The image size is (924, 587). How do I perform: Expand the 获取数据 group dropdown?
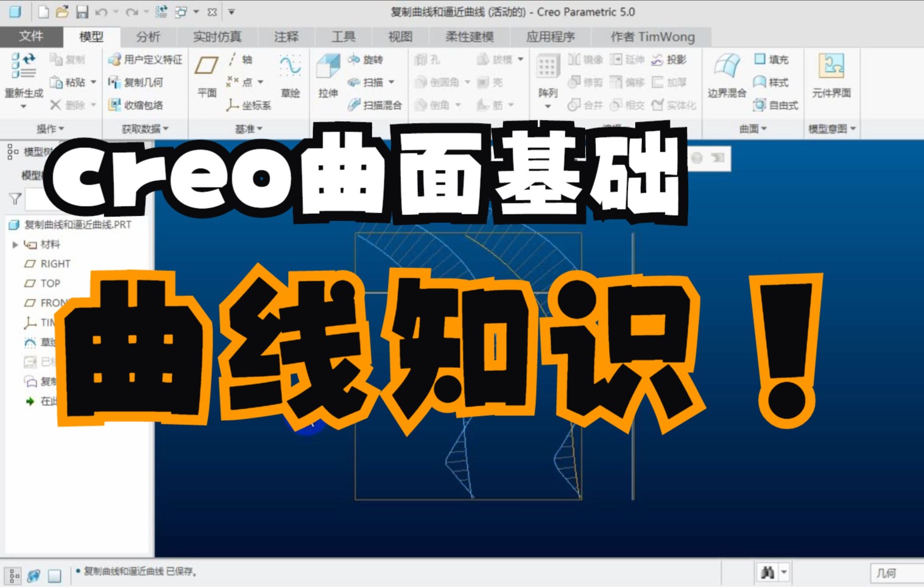tap(145, 128)
